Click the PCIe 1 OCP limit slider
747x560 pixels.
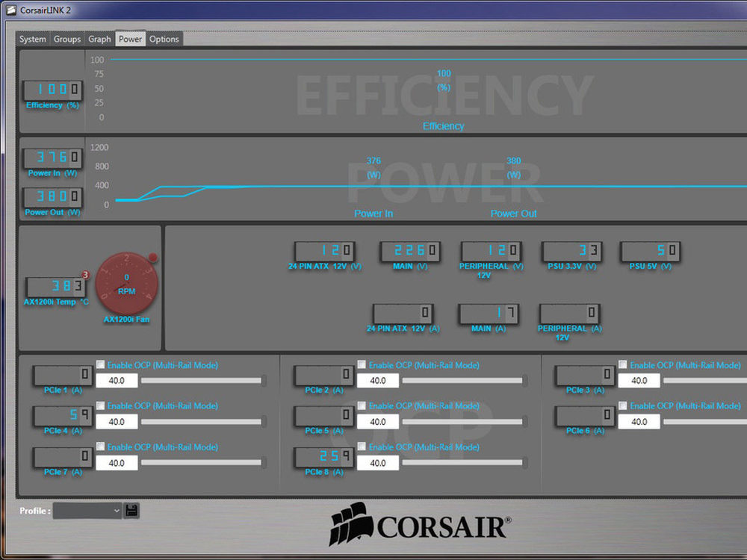pyautogui.click(x=203, y=381)
